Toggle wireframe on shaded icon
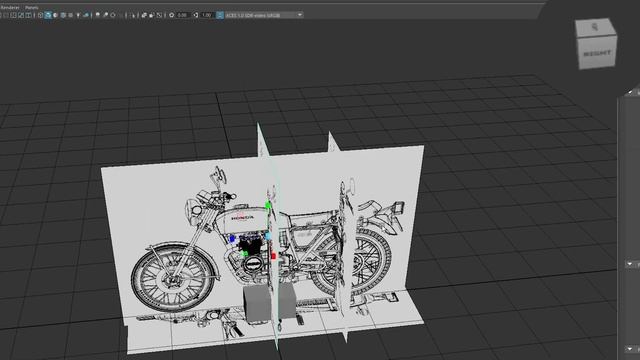 point(63,15)
